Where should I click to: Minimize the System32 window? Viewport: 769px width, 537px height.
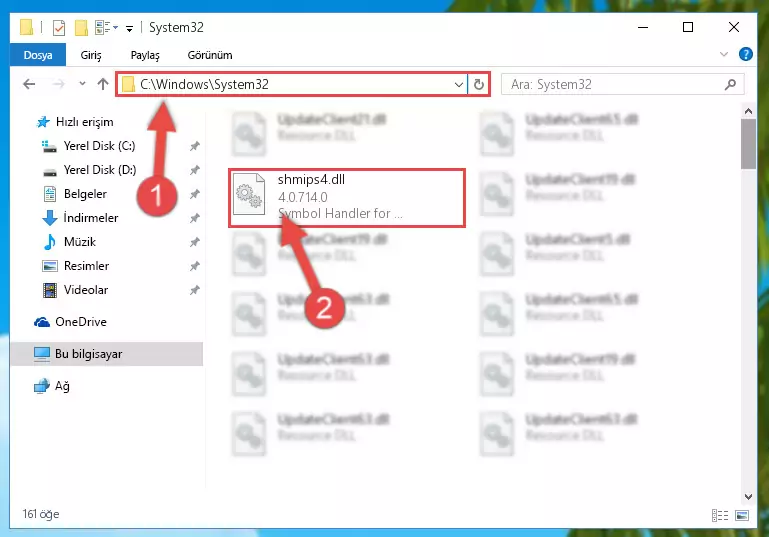coord(643,27)
